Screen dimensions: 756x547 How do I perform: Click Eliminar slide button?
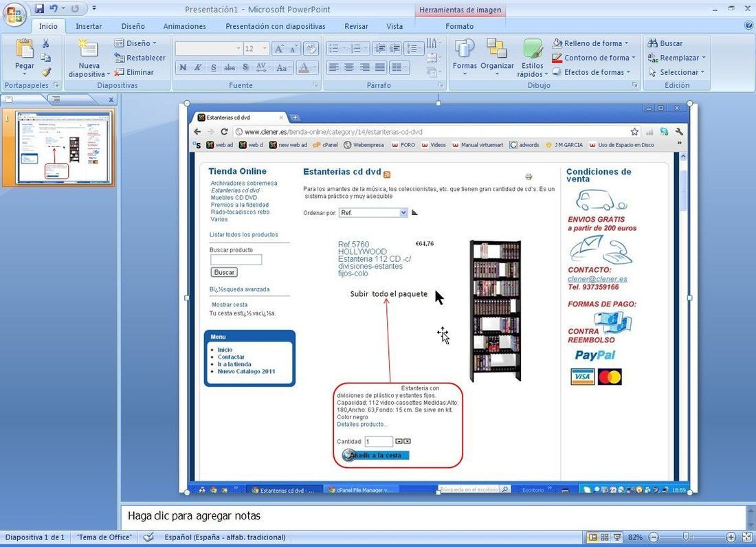point(134,72)
